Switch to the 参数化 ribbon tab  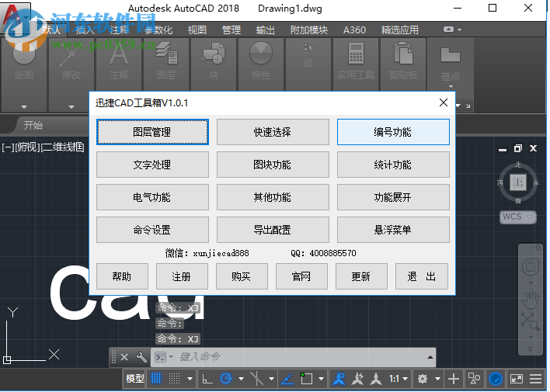pos(158,30)
